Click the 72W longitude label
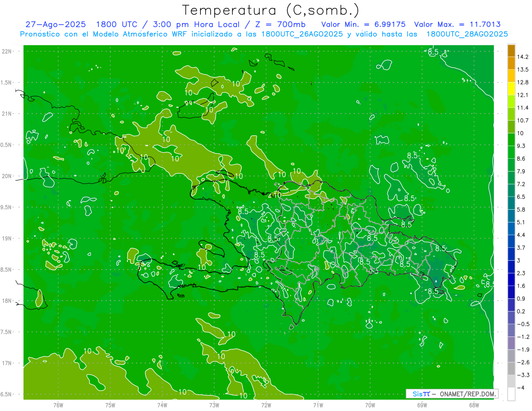 click(266, 405)
